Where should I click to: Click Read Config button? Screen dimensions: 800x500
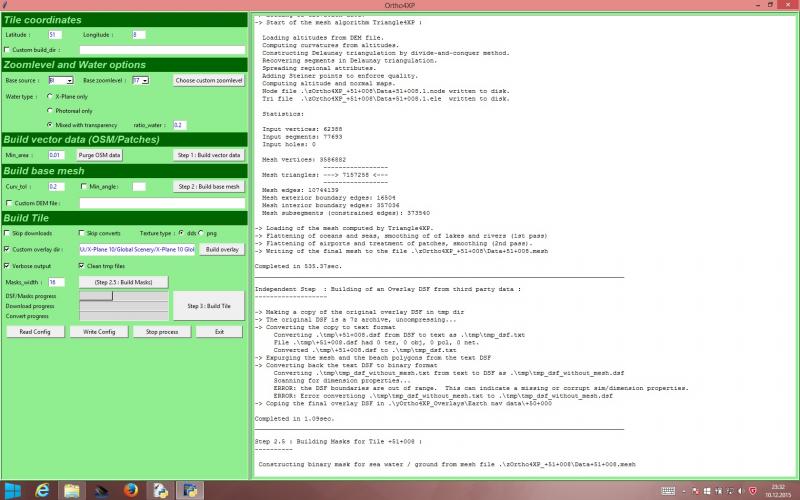coord(35,332)
